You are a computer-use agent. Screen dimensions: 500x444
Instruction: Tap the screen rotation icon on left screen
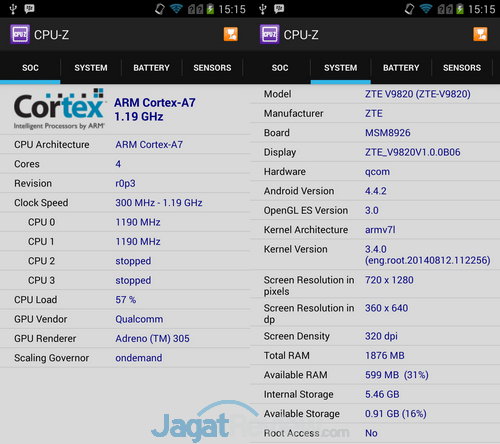click(160, 9)
